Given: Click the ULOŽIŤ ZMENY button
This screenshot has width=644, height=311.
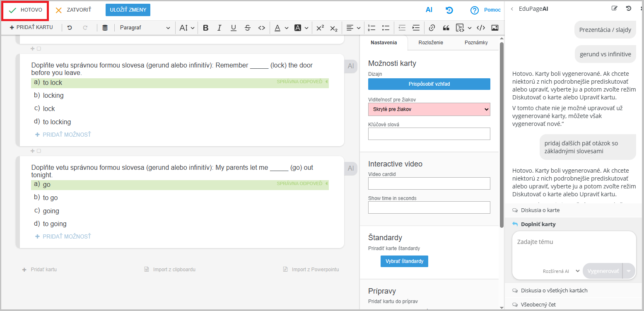Looking at the screenshot, I should pyautogui.click(x=128, y=10).
